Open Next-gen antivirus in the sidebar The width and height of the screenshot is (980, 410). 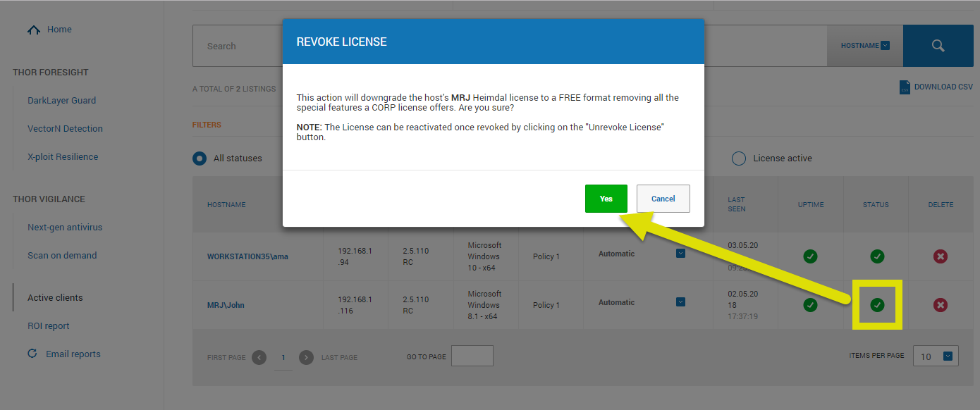tap(65, 227)
